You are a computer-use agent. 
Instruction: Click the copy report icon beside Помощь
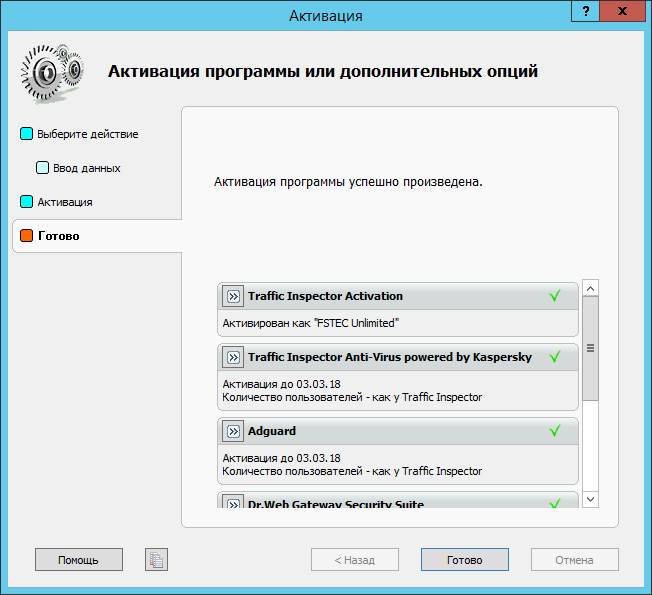pos(156,559)
